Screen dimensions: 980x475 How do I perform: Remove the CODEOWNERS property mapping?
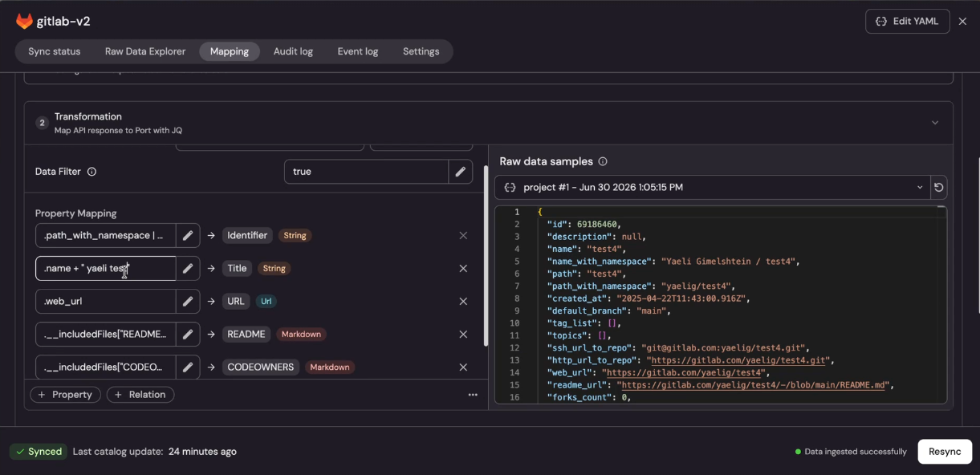point(463,367)
